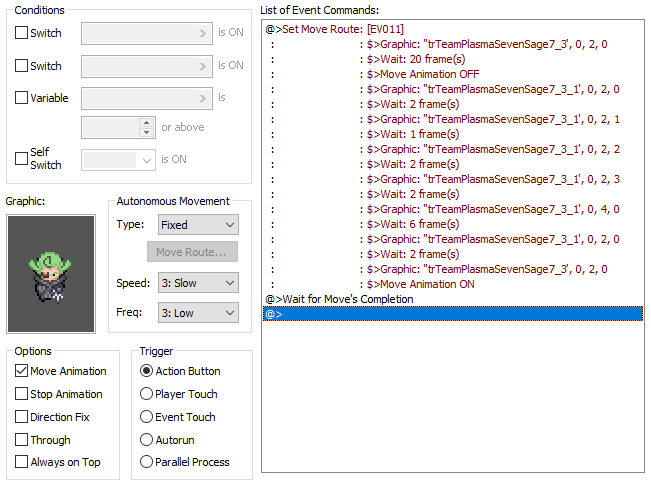Check the Through option
The height and width of the screenshot is (490, 651).
(x=22, y=440)
